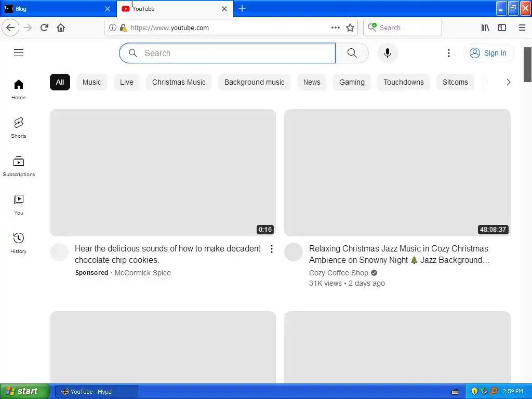Open a new browser tab with plus
This screenshot has height=399, width=532.
242,8
